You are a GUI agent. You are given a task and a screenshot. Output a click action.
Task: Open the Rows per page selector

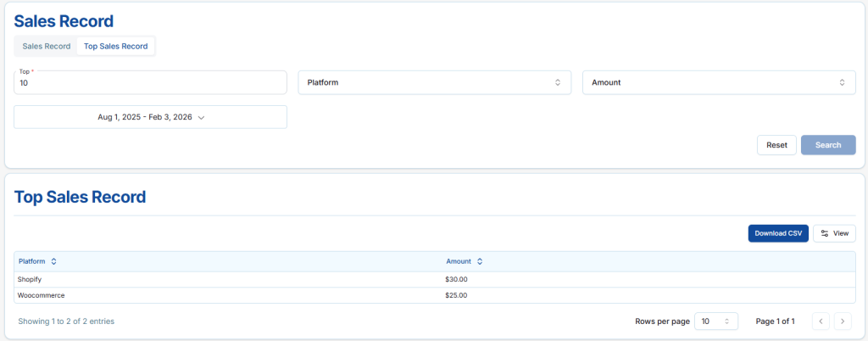715,321
